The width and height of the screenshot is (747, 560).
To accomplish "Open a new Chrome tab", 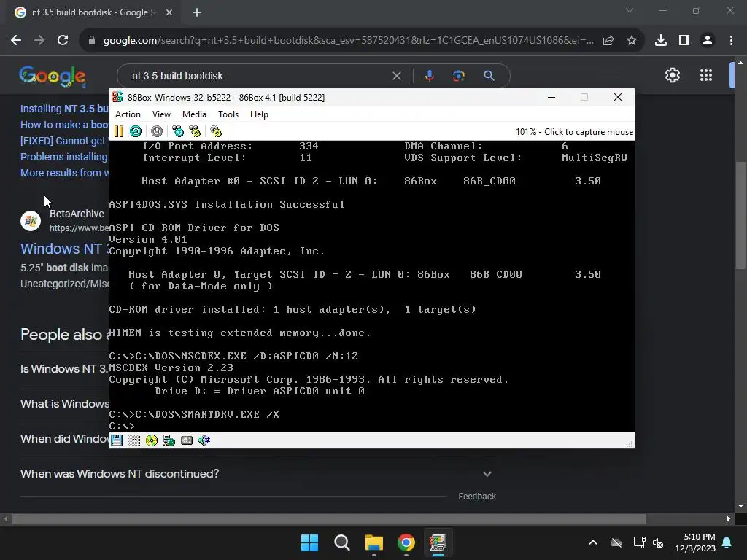I will (197, 12).
